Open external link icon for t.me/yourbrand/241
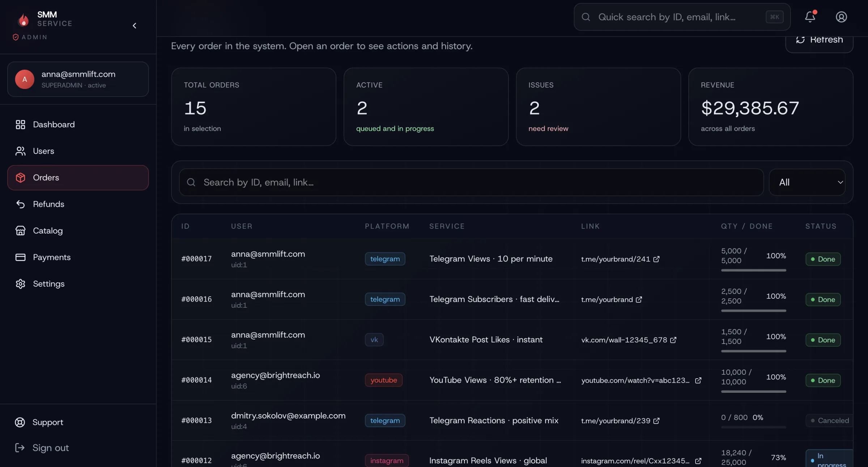This screenshot has width=868, height=467. click(x=656, y=259)
